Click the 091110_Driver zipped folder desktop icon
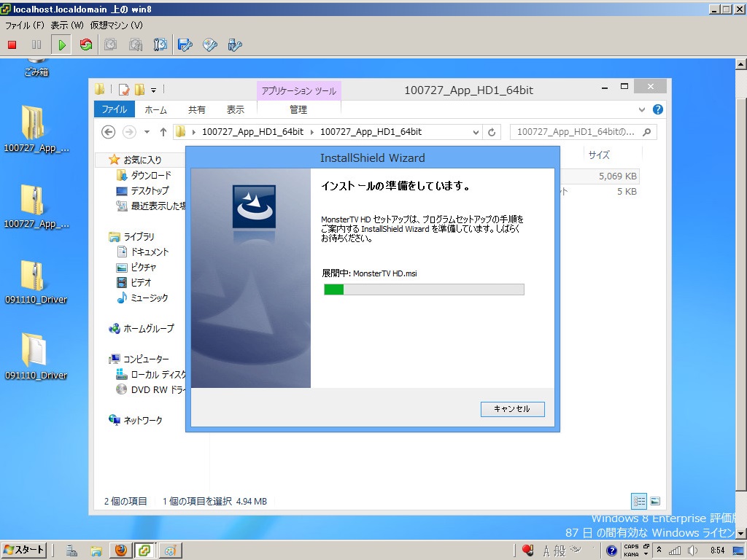Viewport: 747px width, 560px height. pos(36,282)
